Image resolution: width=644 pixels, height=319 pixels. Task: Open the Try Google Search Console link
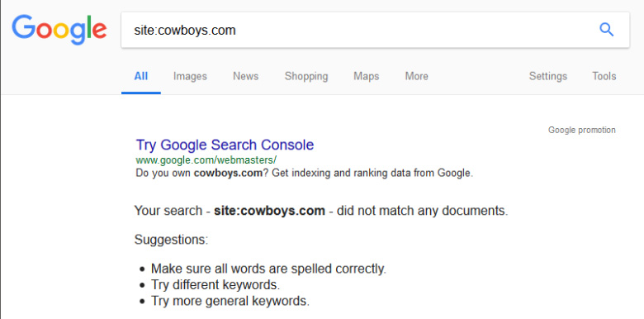coord(225,145)
